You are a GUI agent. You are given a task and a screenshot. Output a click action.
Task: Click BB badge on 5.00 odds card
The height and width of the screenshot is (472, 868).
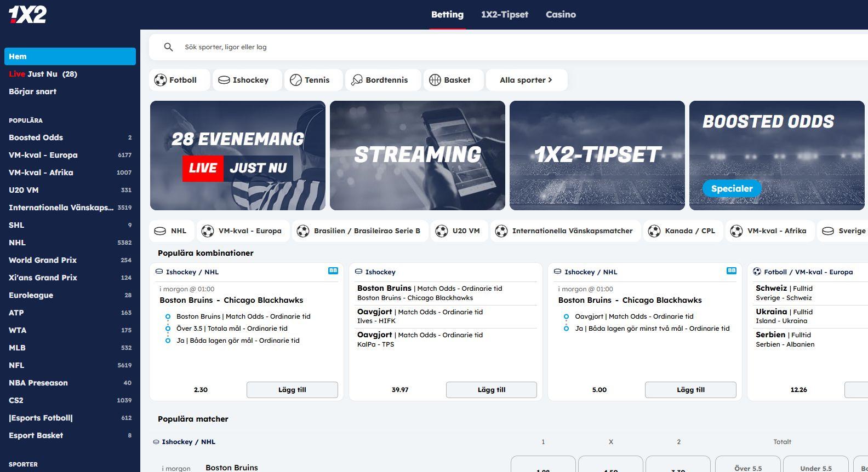732,270
